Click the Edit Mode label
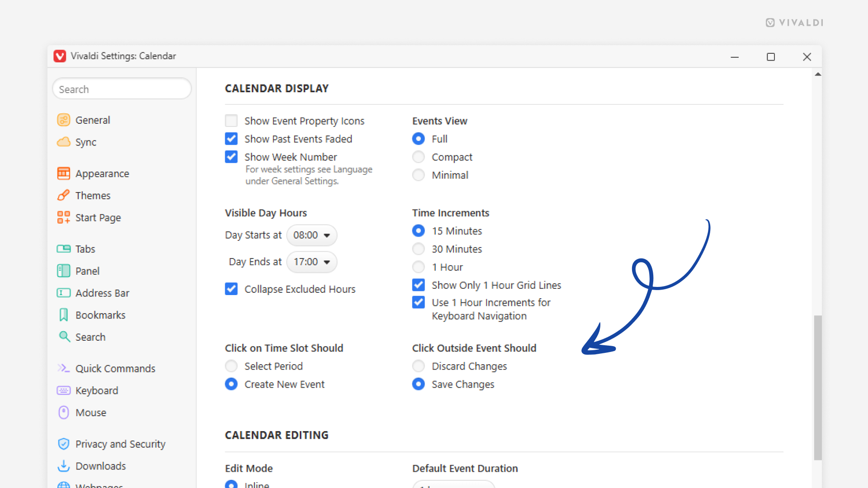Image resolution: width=868 pixels, height=488 pixels. [249, 468]
